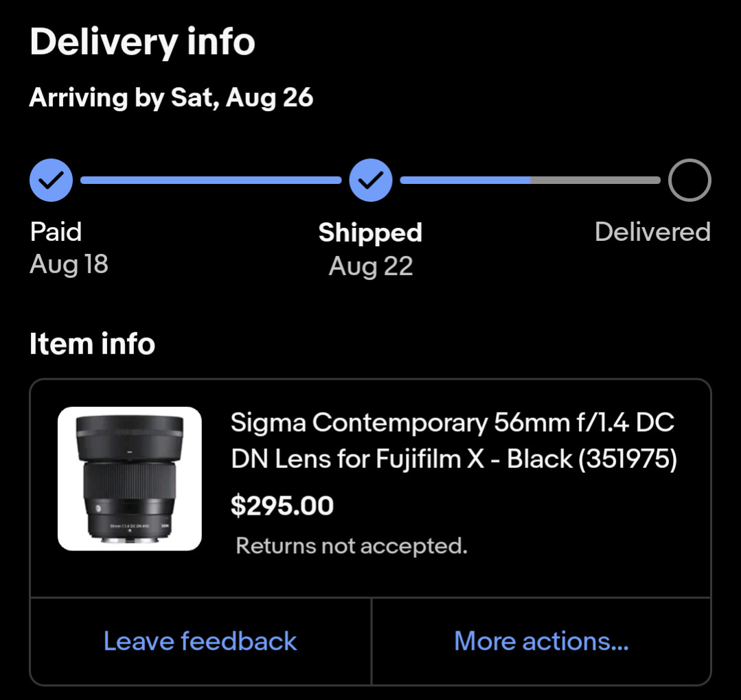Screen dimensions: 741x700
Task: Select the Paid status label
Action: point(56,232)
